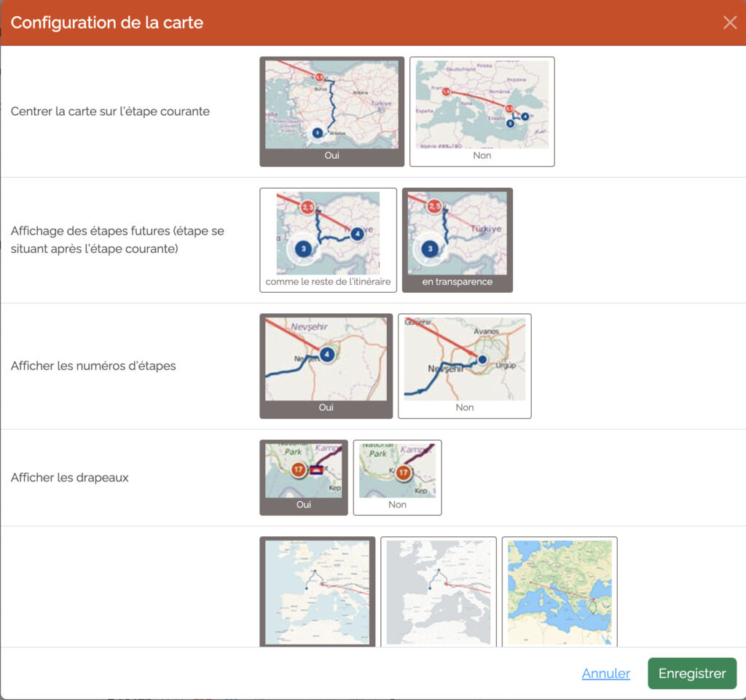Viewport: 746px width, 700px height.
Task: Choose 'en transparence' future steps display
Action: pyautogui.click(x=457, y=240)
